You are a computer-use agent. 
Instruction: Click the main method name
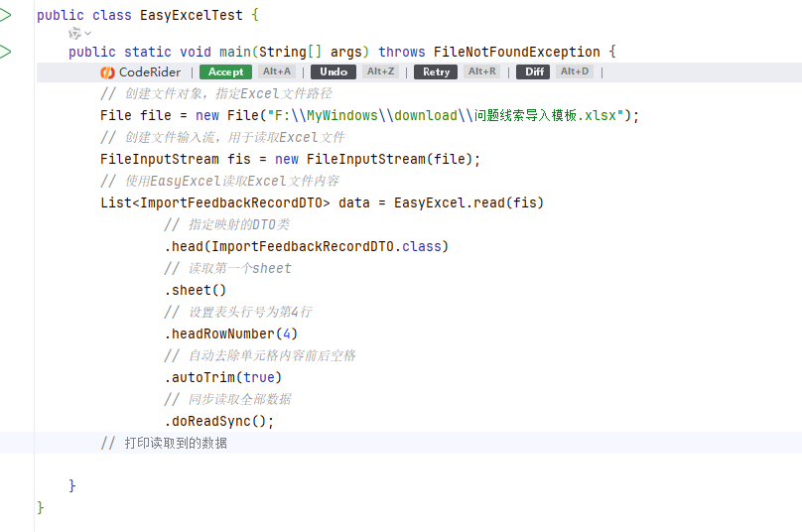pyautogui.click(x=235, y=52)
